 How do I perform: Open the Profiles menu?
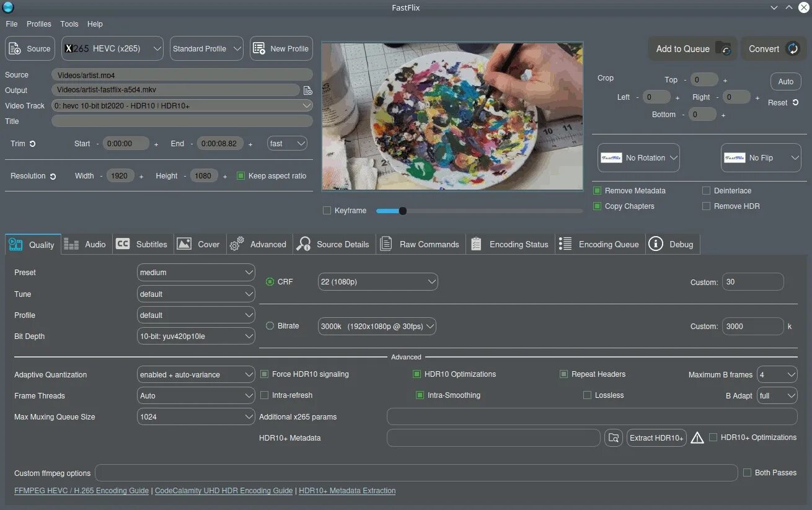point(39,24)
